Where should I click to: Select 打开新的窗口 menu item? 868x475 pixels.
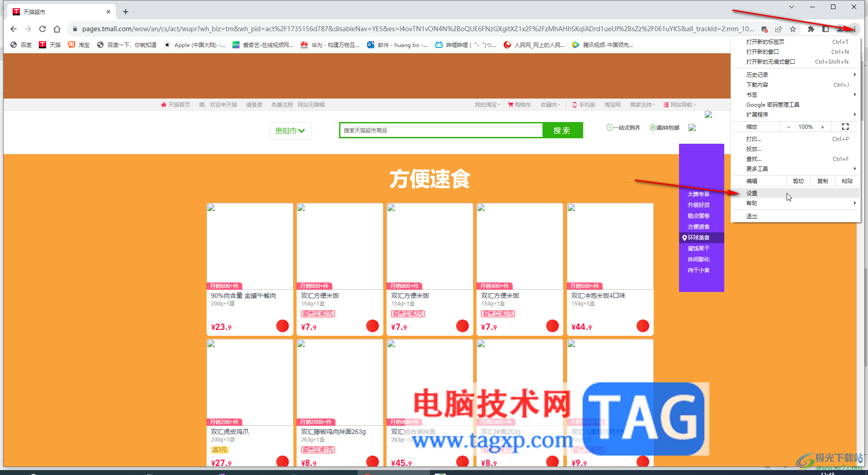796,52
